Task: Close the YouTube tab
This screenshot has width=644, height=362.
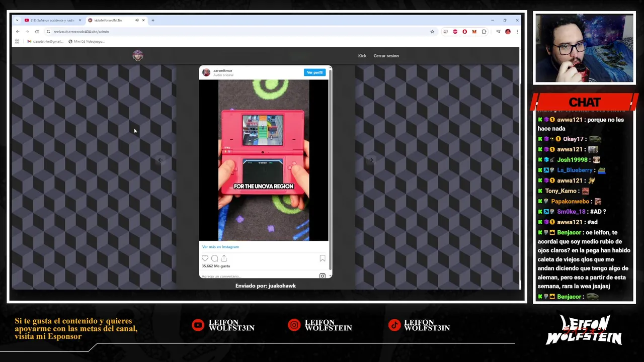Action: tap(80, 20)
